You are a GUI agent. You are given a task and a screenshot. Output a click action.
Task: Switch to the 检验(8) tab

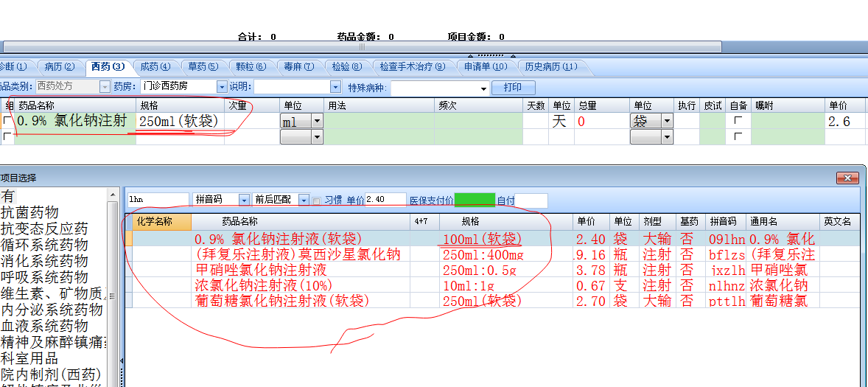coord(346,67)
